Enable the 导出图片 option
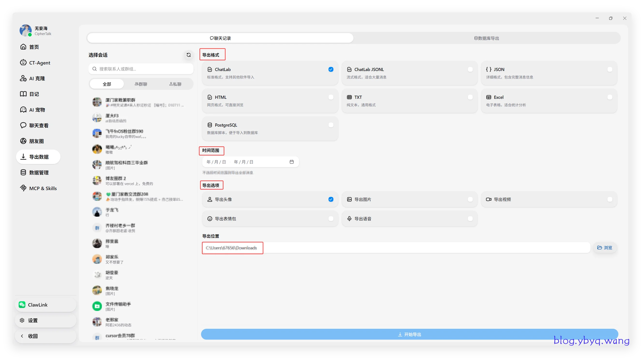 click(x=409, y=199)
